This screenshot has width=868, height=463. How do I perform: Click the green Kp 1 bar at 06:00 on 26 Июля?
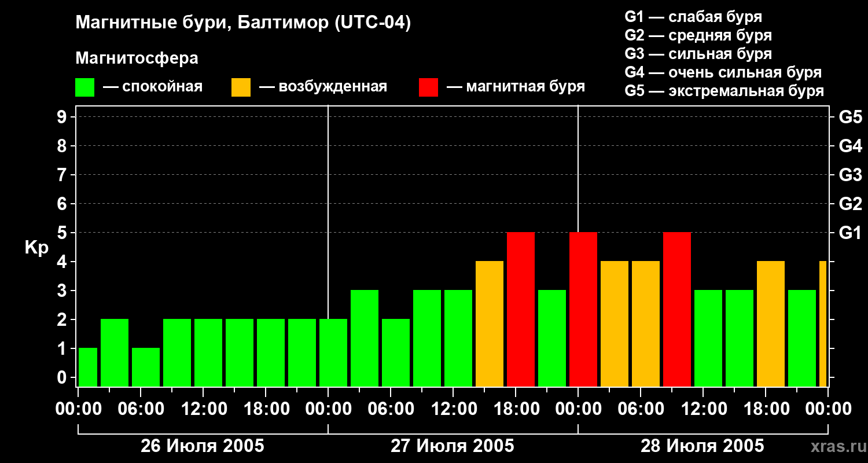point(146,367)
